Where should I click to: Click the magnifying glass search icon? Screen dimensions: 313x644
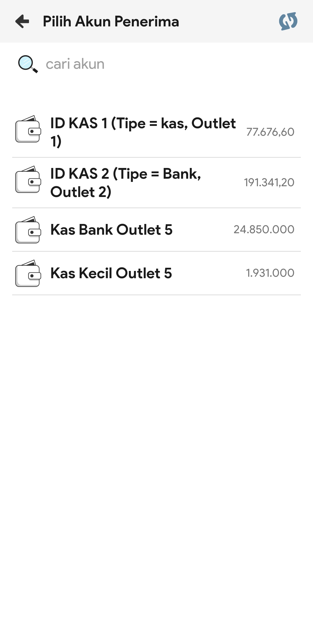tap(28, 64)
